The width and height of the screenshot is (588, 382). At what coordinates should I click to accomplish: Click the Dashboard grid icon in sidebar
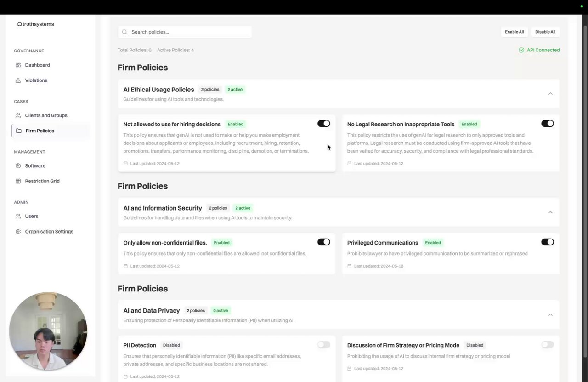pyautogui.click(x=18, y=65)
